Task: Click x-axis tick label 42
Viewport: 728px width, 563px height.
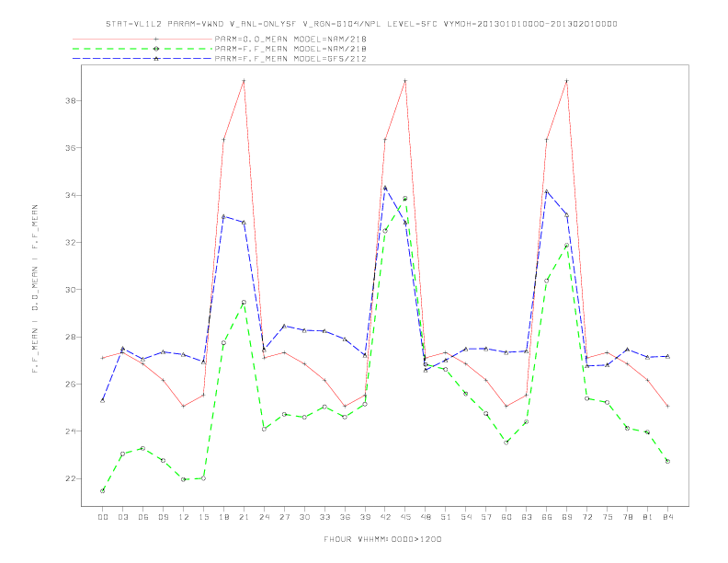Action: (x=385, y=517)
